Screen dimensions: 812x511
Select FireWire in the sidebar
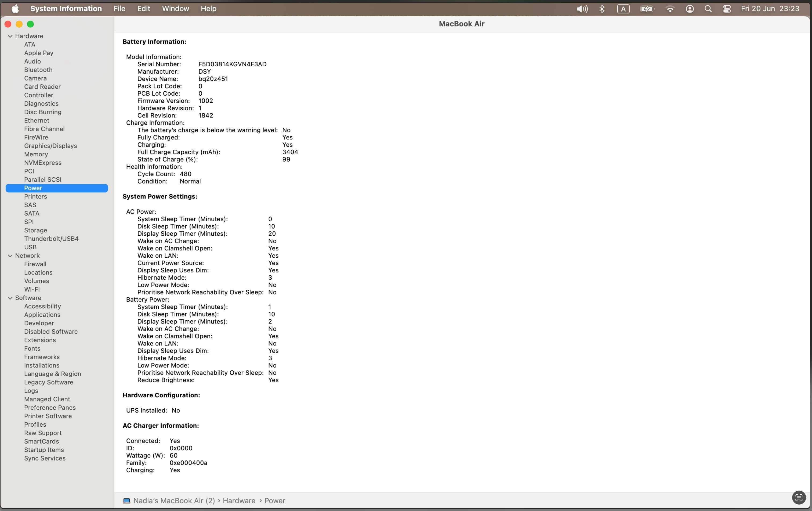[36, 137]
